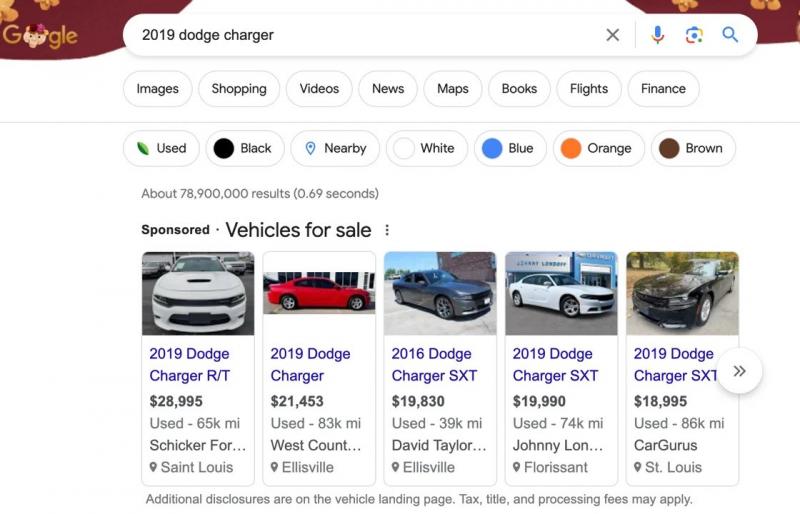This screenshot has height=514, width=800.
Task: Toggle the White color filter chip
Action: (424, 148)
